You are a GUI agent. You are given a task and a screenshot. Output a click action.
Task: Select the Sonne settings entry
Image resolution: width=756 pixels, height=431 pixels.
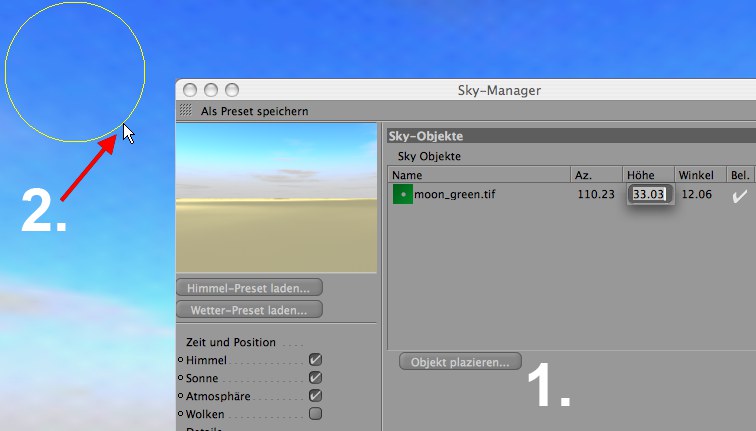click(202, 378)
